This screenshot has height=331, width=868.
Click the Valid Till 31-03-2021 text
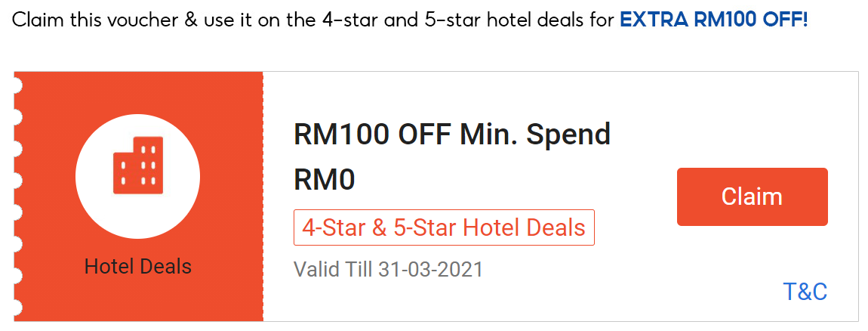[x=387, y=269]
